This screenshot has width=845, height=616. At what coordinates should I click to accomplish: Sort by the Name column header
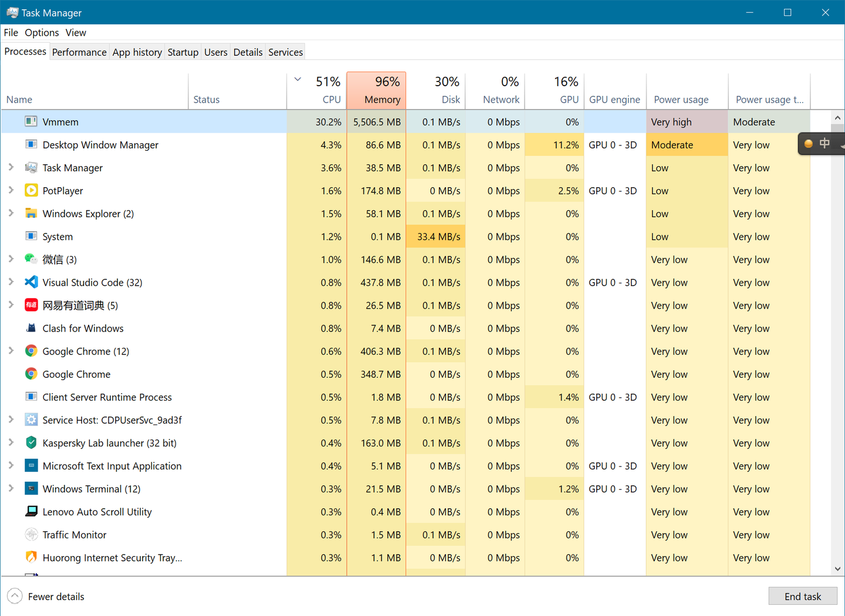point(94,91)
